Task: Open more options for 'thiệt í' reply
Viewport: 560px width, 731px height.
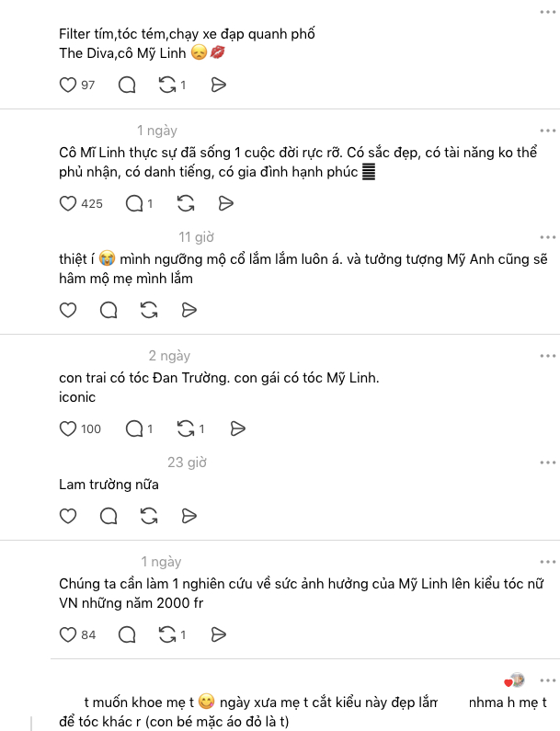Action: (x=548, y=237)
